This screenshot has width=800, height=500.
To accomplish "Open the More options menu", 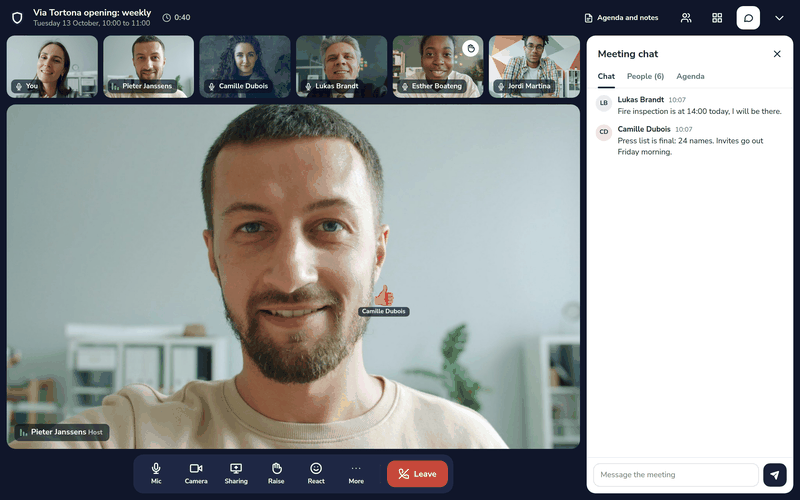I will point(356,473).
